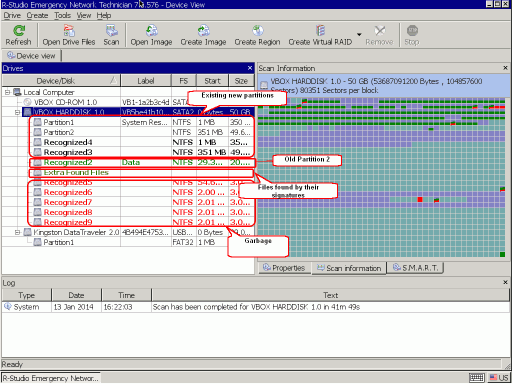Close the Log panel

(505, 282)
